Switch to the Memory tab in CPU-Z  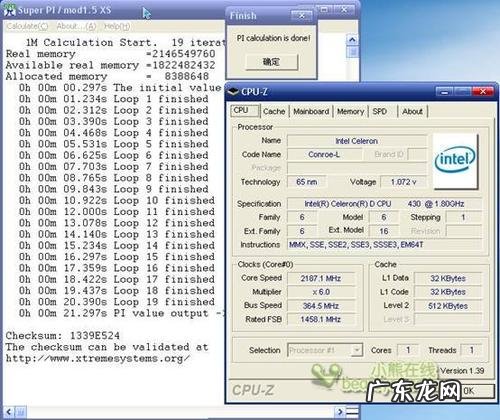click(x=350, y=111)
